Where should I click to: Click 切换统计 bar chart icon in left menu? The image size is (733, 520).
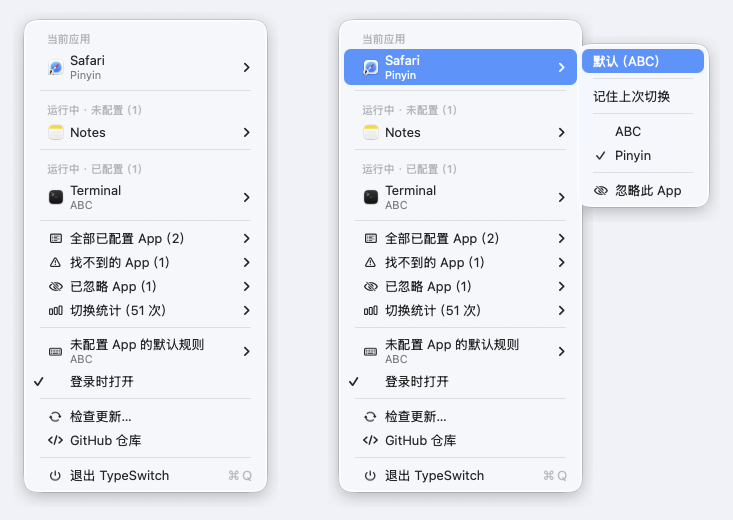[56, 311]
